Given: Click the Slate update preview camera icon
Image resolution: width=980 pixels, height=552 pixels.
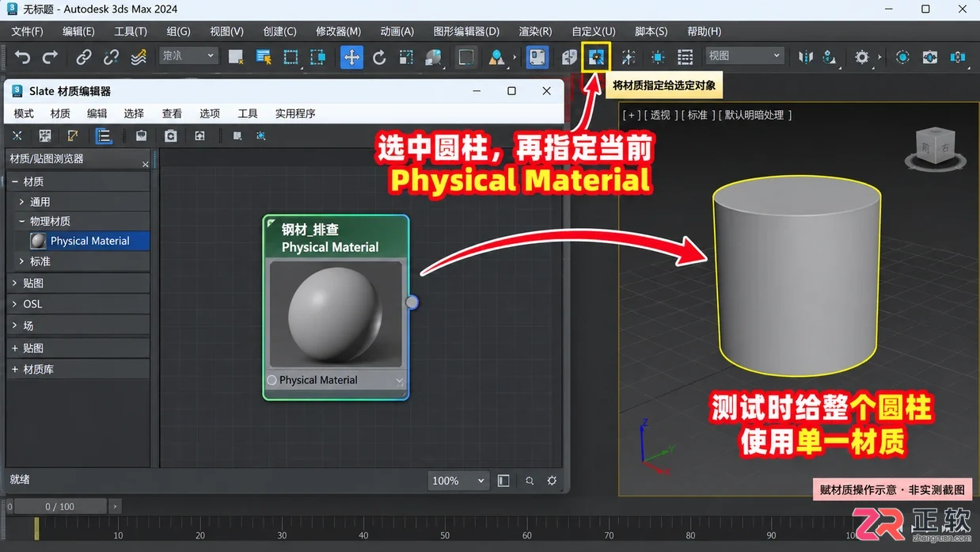Looking at the screenshot, I should click(x=170, y=136).
